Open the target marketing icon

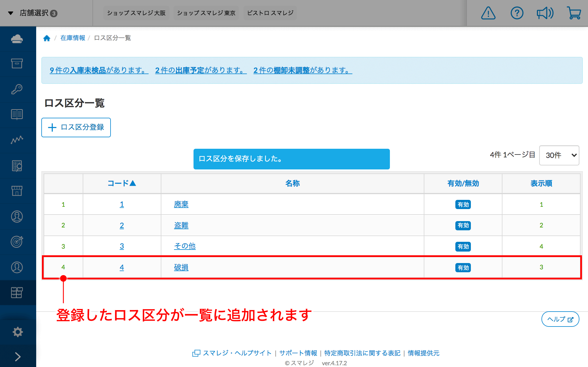pos(17,242)
